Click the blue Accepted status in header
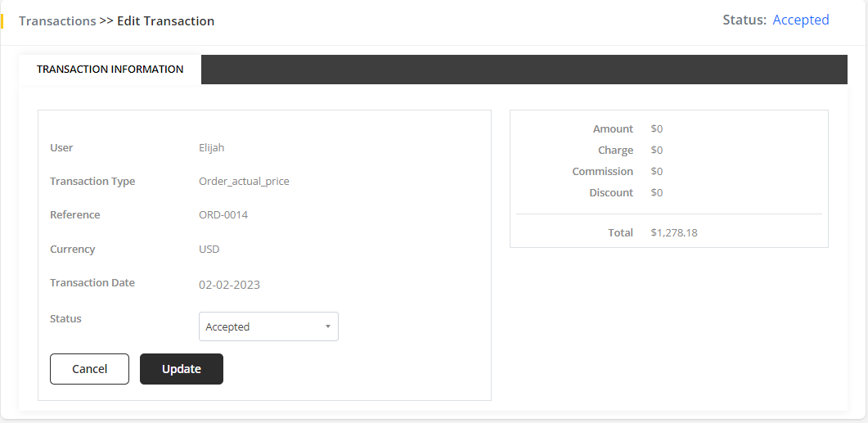The height and width of the screenshot is (423, 868). point(800,20)
